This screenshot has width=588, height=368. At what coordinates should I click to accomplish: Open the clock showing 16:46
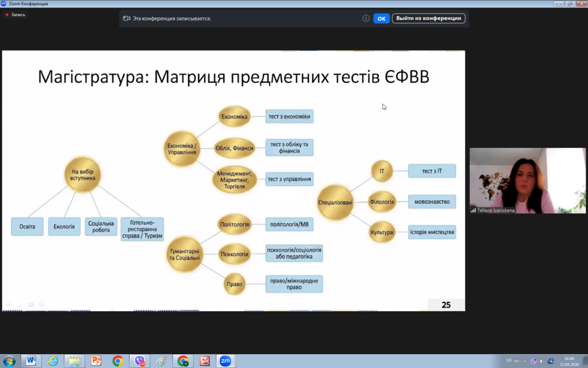568,361
